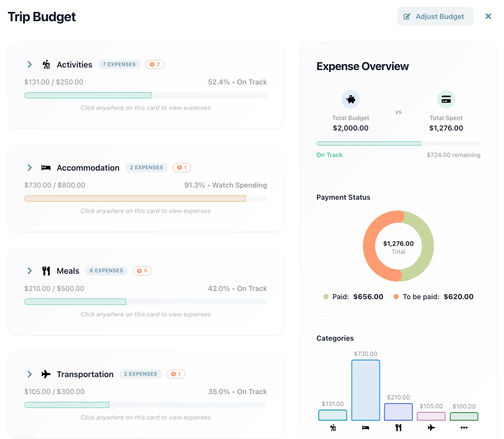Viewport: 504px width, 439px height.
Task: Expand the Activities category chevron
Action: pos(30,65)
